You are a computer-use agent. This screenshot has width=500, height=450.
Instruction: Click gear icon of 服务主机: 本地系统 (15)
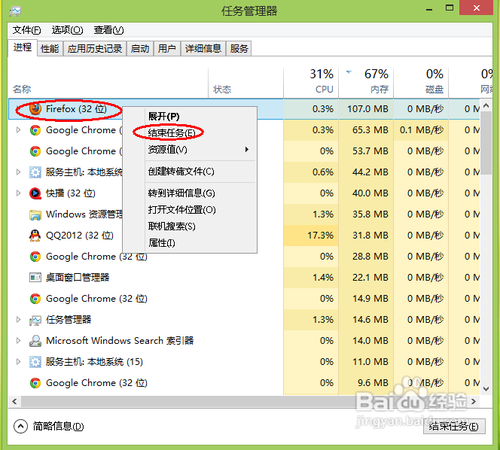coord(35,362)
